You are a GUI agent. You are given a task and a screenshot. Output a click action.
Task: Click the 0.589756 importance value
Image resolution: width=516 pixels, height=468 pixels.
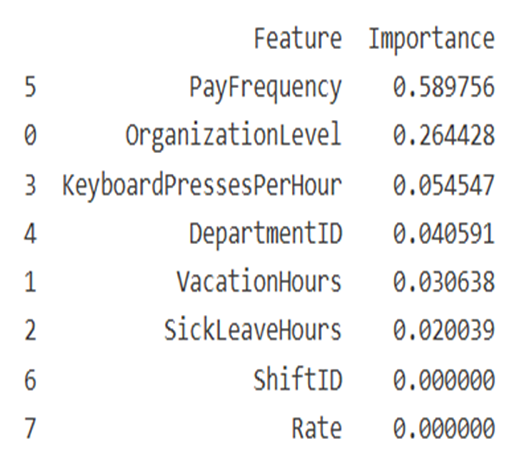[444, 87]
